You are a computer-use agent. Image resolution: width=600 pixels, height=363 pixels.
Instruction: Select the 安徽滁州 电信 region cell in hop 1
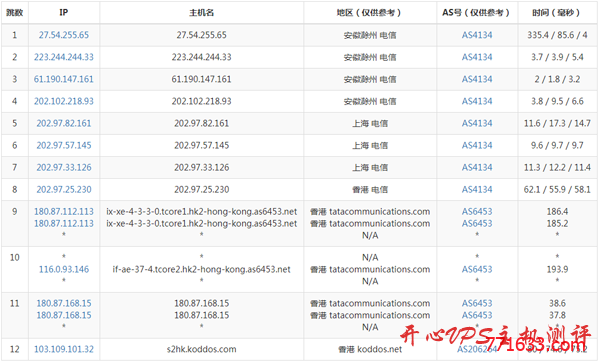(x=370, y=35)
